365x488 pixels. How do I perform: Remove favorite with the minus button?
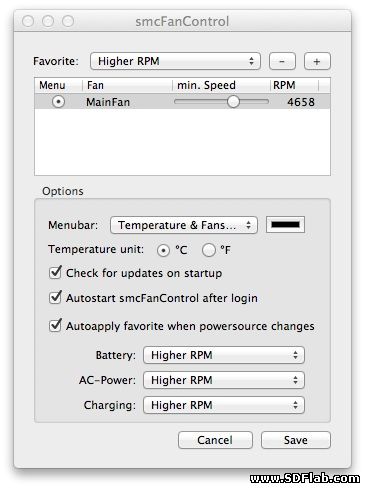tap(282, 61)
